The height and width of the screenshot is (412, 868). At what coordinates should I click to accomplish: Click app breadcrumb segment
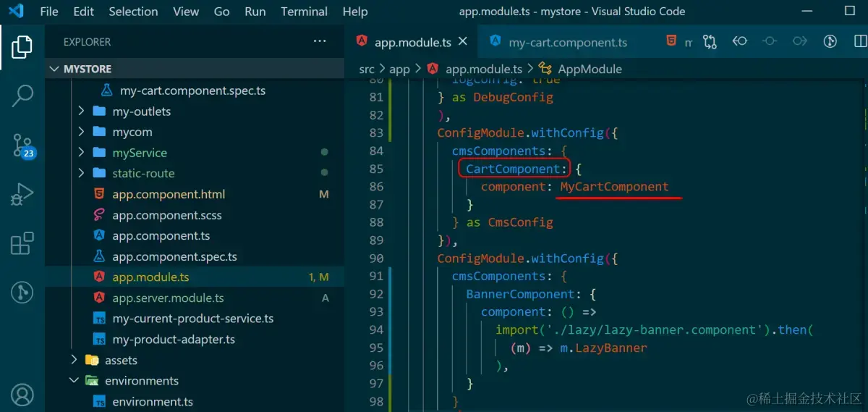399,69
